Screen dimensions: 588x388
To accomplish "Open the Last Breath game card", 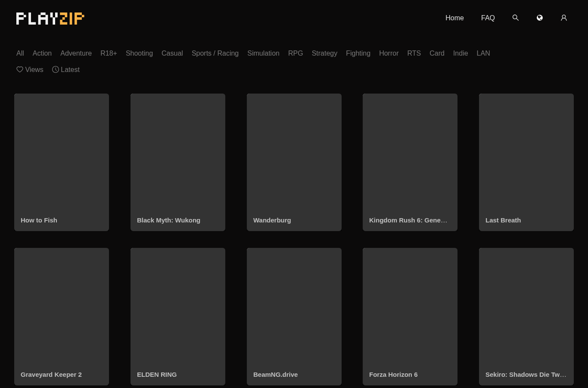I will point(526,162).
